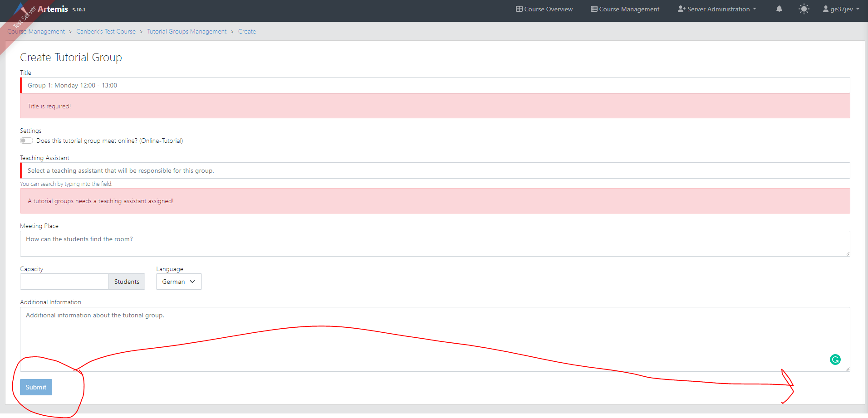Focus the Capacity number field
Screen dimensions: 868x418
pyautogui.click(x=64, y=282)
